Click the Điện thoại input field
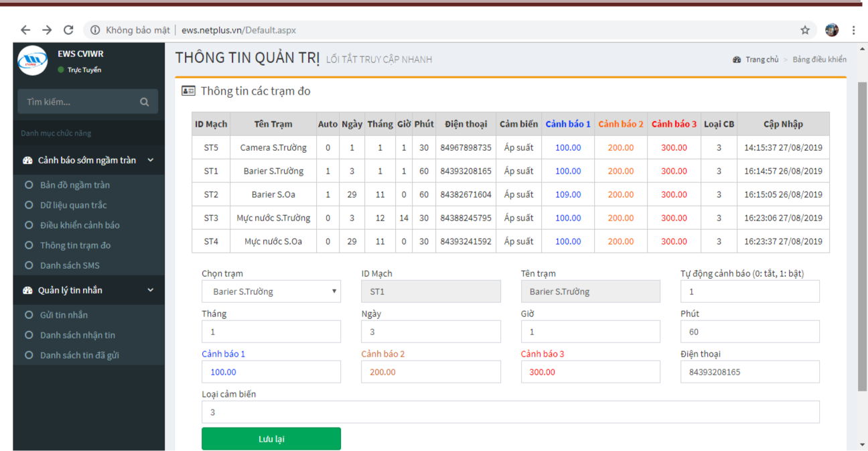The height and width of the screenshot is (451, 868). pos(750,372)
